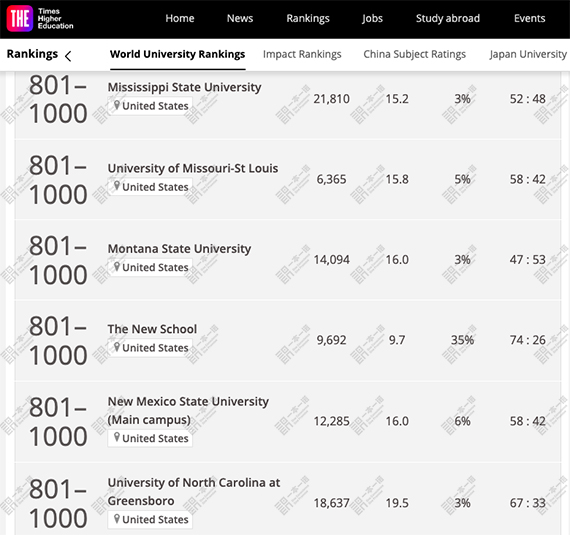570x535 pixels.
Task: Open Mississippi State University page
Action: 184,87
